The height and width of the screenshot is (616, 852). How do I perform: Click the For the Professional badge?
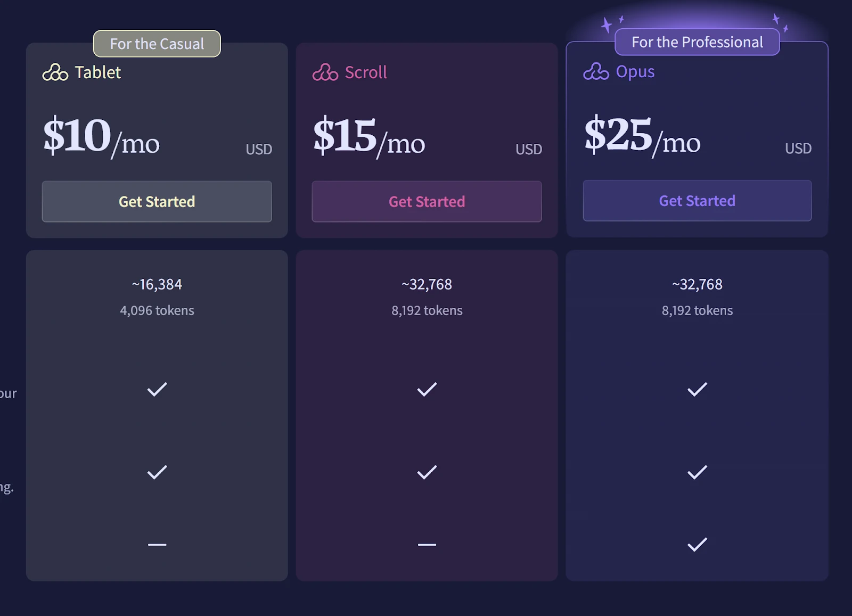697,42
